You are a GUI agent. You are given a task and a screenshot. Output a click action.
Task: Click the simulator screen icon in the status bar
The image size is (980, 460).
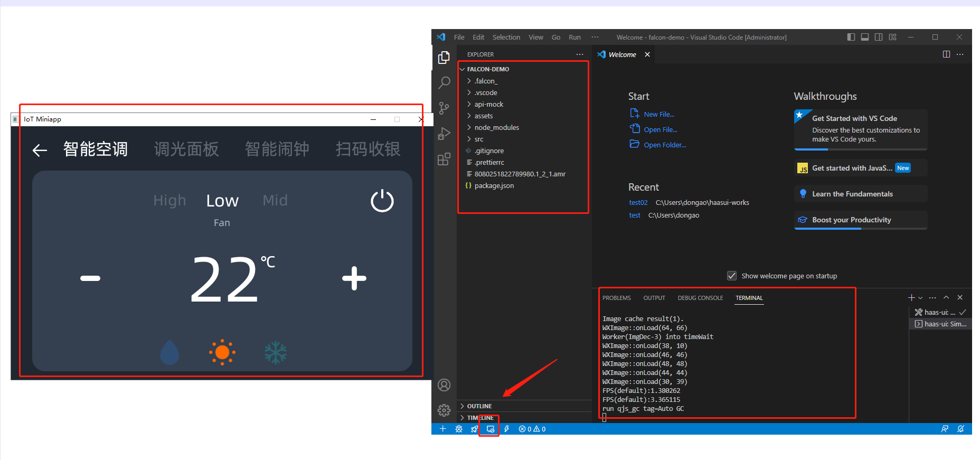click(491, 429)
